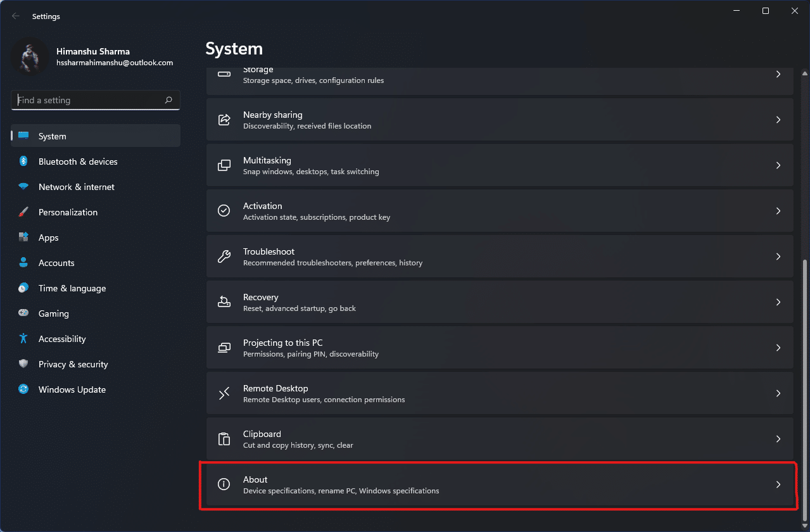
Task: Expand the Multitasking row chevron
Action: pyautogui.click(x=778, y=165)
